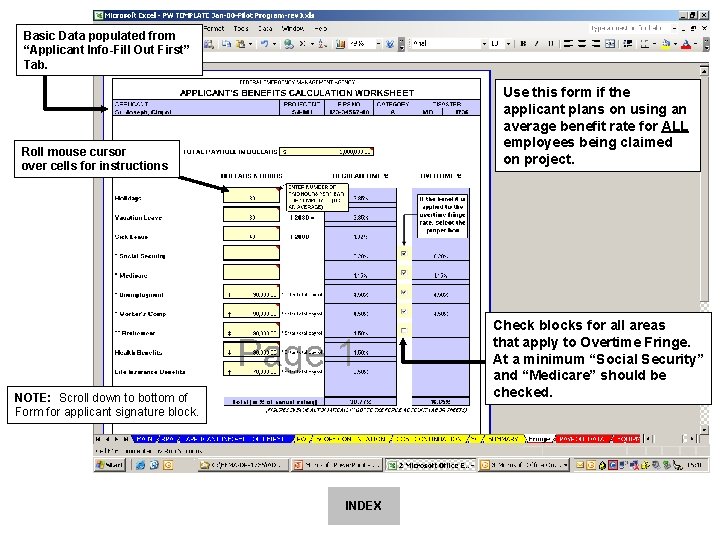Viewport: 720px width, 540px height.
Task: Click Merge and Center icon
Action: pos(610,44)
